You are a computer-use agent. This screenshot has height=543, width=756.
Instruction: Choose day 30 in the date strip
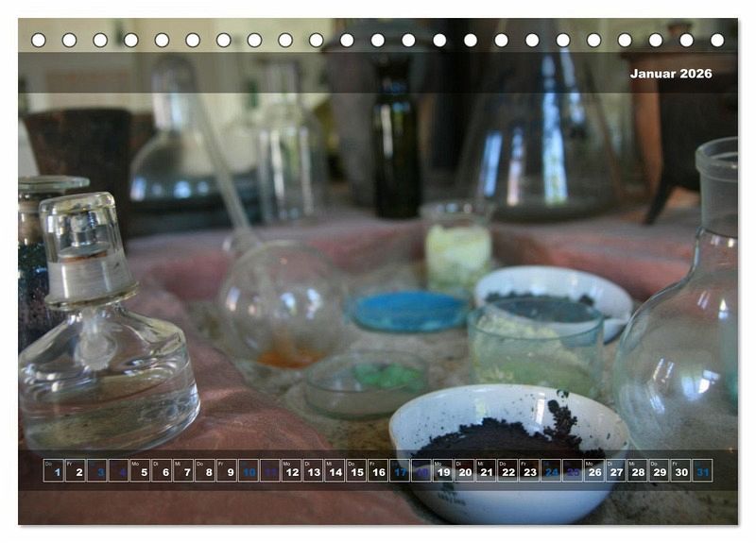click(680, 470)
